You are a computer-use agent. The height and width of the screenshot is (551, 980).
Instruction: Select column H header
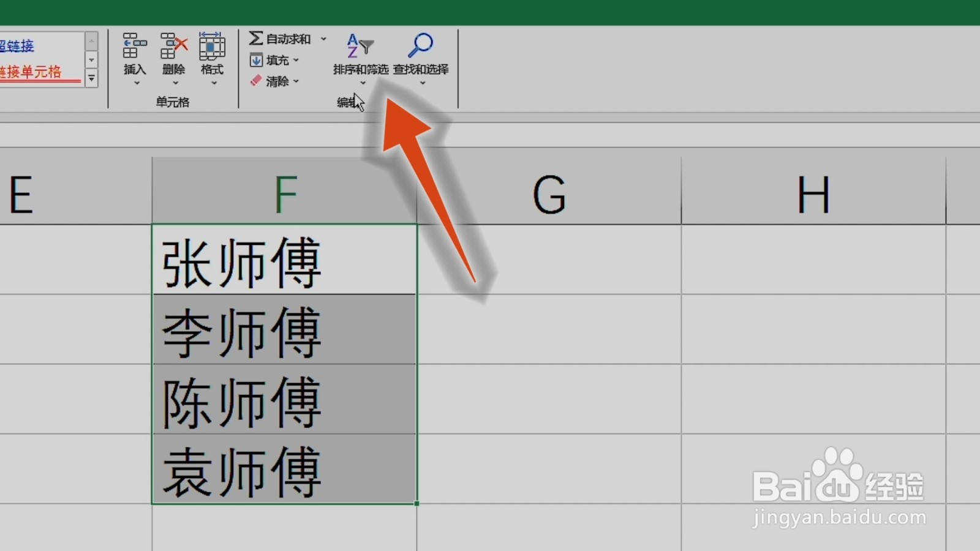tap(813, 191)
